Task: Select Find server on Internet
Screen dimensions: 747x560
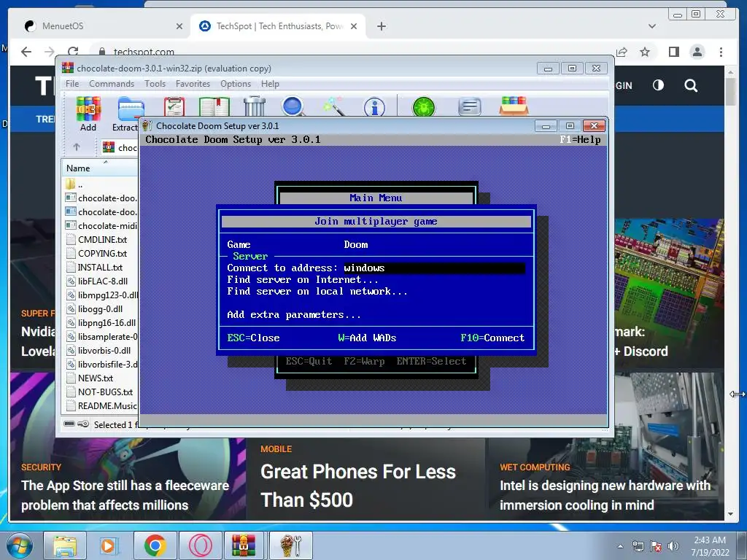Action: 303,279
